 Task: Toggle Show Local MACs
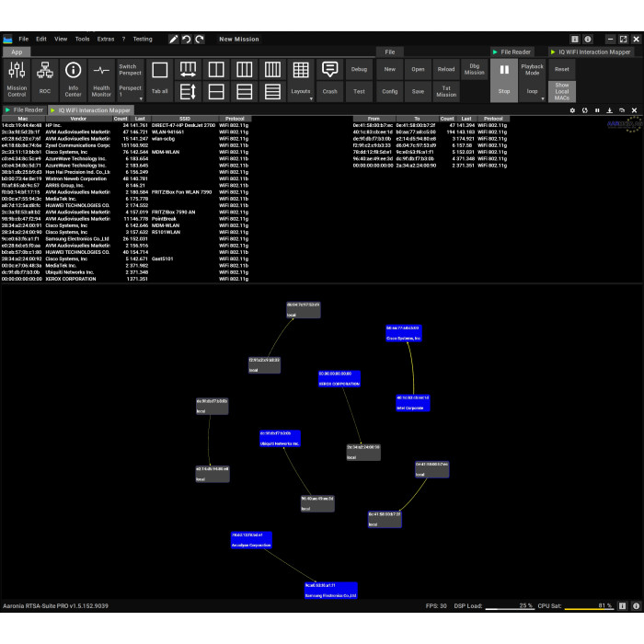pos(561,90)
